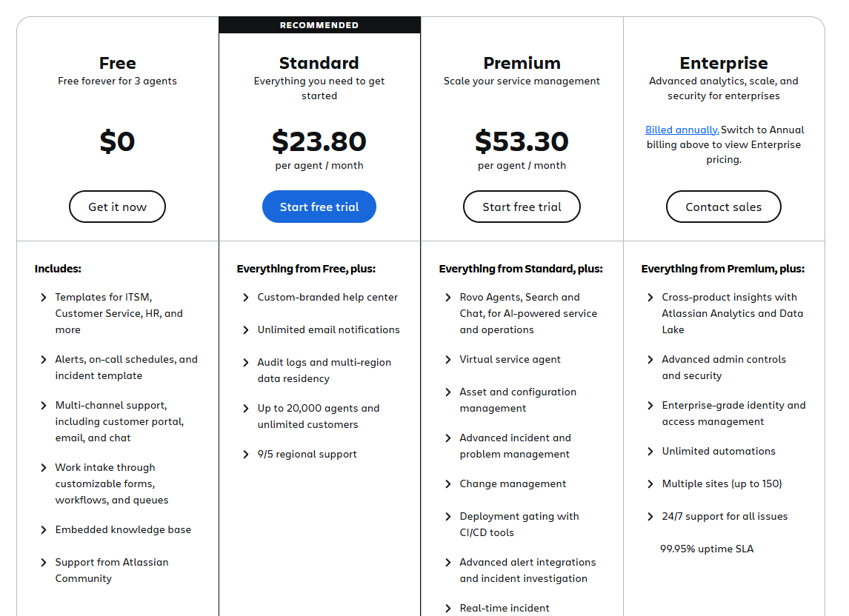Screen dimensions: 849x616
Task: Expand the Embedded knowledge base chevron
Action: coord(44,530)
